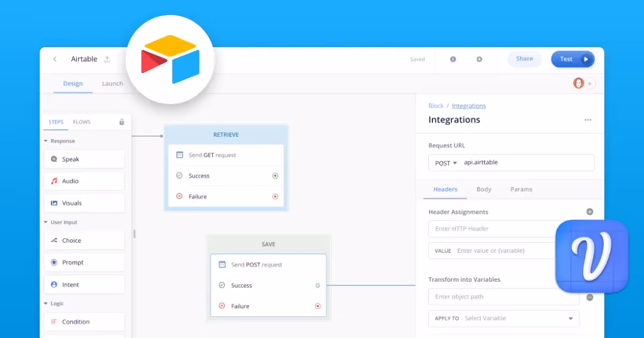644x338 pixels.
Task: Select the Send GET request step
Action: (x=226, y=155)
